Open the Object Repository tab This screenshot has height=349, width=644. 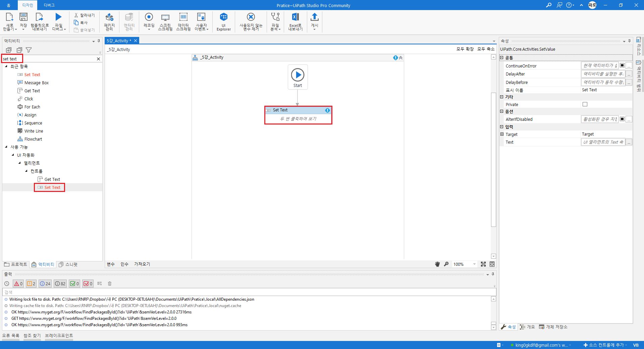click(x=553, y=327)
